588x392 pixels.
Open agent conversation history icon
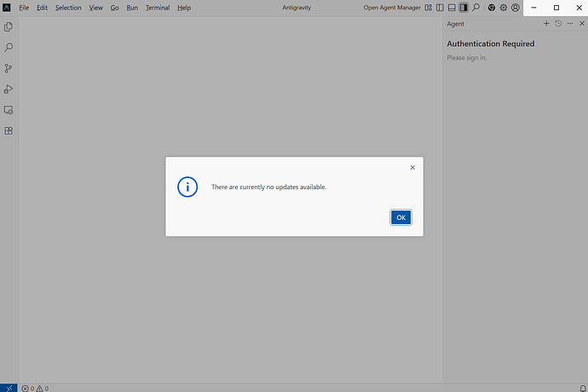[558, 23]
